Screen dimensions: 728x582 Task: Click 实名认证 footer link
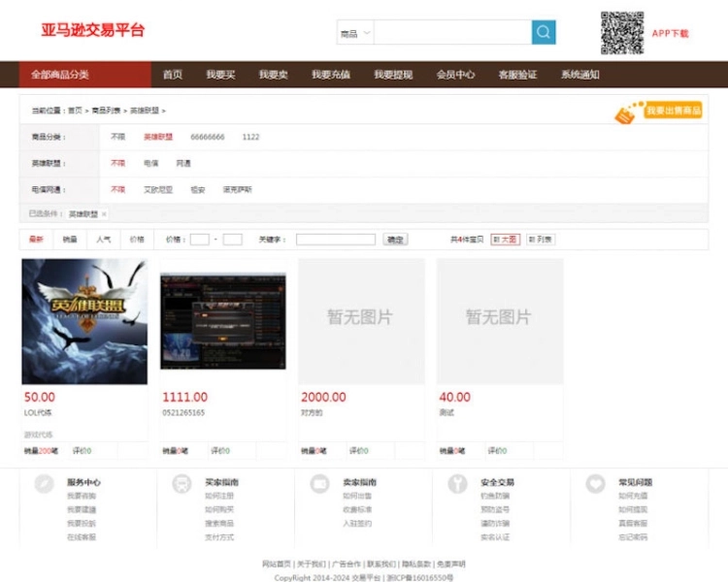(x=495, y=537)
